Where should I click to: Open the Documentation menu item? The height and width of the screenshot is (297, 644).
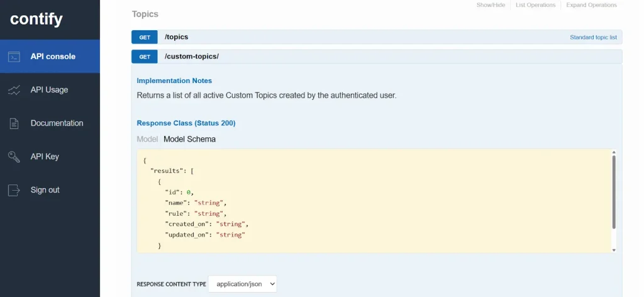(x=57, y=123)
